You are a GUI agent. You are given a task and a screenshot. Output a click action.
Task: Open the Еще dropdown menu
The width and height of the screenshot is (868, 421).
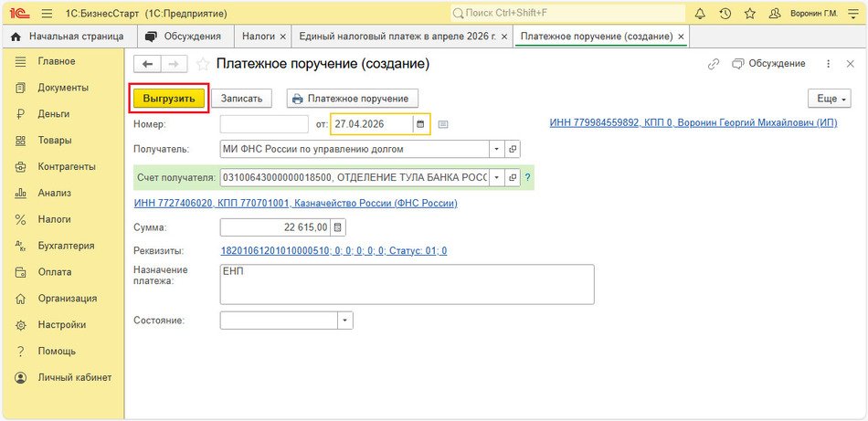tap(829, 99)
